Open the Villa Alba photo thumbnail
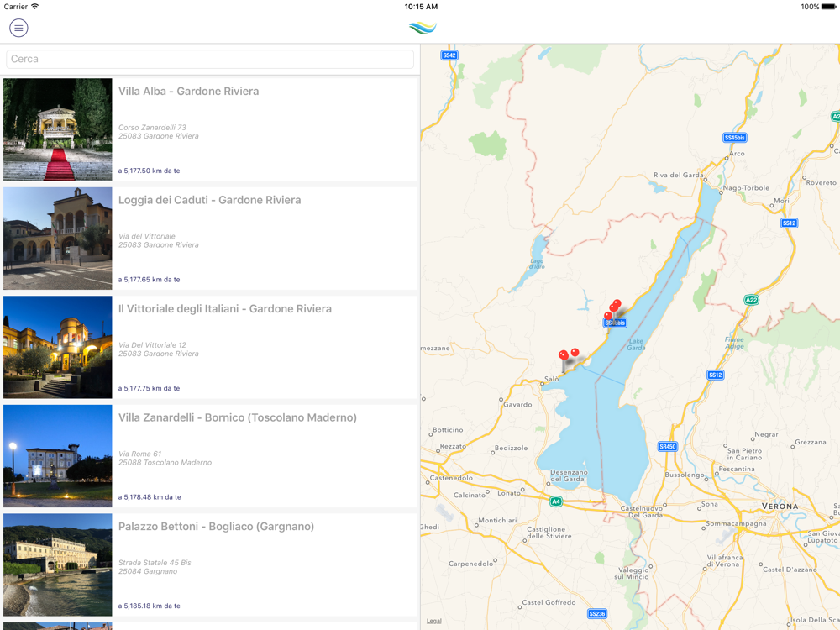 pyautogui.click(x=58, y=129)
